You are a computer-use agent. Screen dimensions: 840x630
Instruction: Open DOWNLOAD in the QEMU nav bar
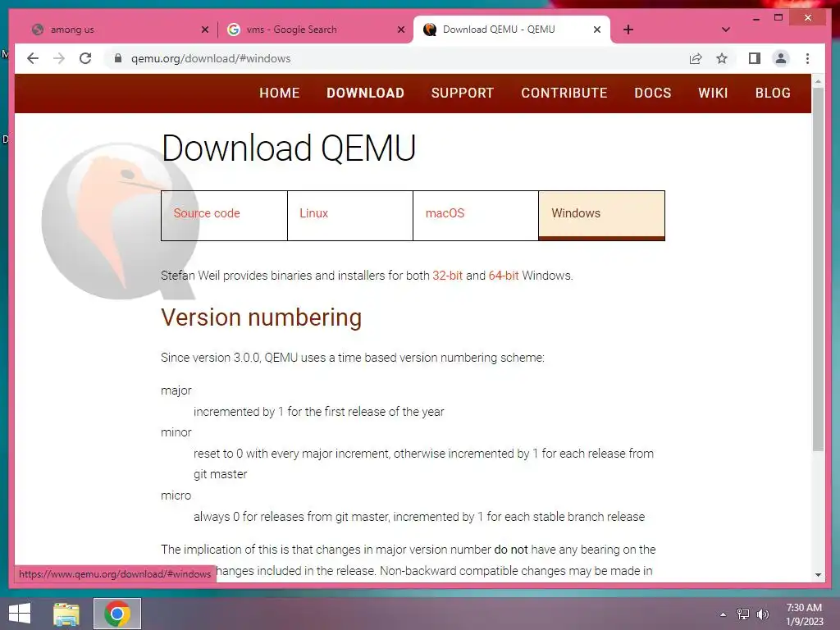point(365,93)
